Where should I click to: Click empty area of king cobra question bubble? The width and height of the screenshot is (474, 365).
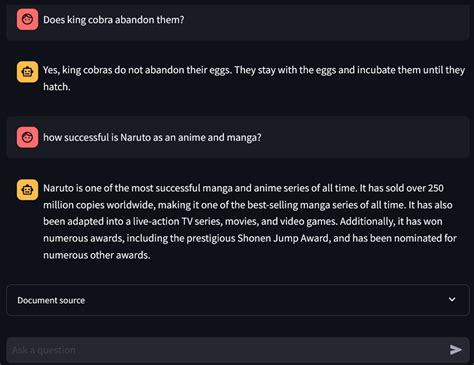coord(325,20)
